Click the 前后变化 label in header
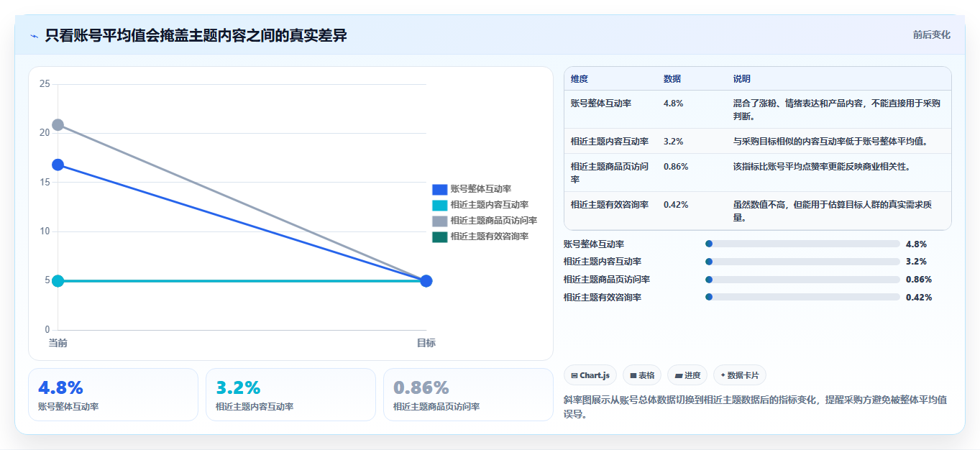The height and width of the screenshot is (450, 980). (931, 35)
